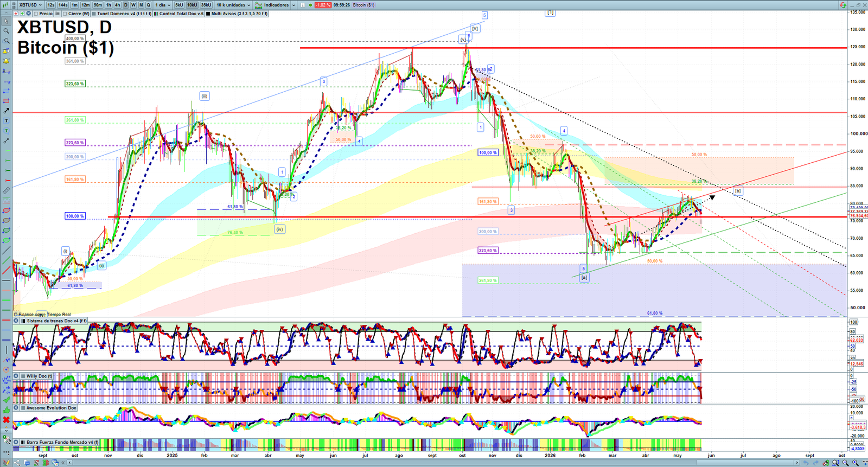The height and width of the screenshot is (467, 868).
Task: Select the green thumbs-up icon
Action: click(7, 410)
